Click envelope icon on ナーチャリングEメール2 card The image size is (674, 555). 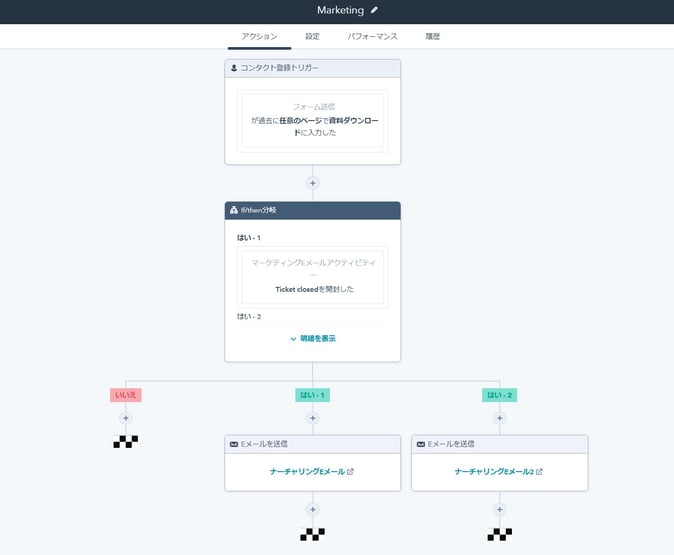click(421, 444)
